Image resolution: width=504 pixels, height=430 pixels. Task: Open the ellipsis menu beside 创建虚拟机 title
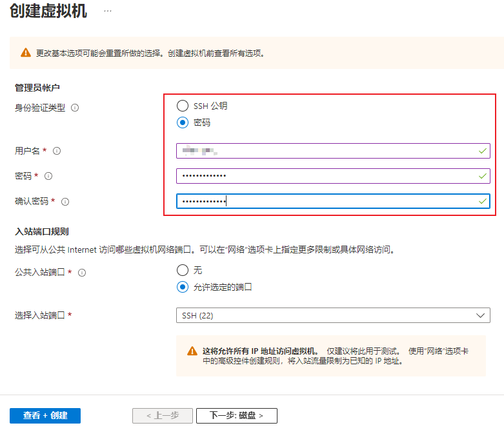tap(108, 11)
